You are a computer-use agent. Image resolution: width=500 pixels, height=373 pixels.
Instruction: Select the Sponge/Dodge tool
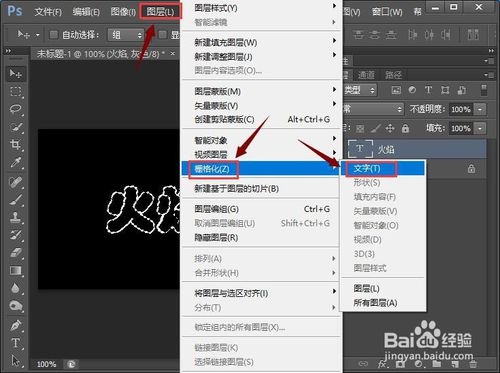click(15, 306)
